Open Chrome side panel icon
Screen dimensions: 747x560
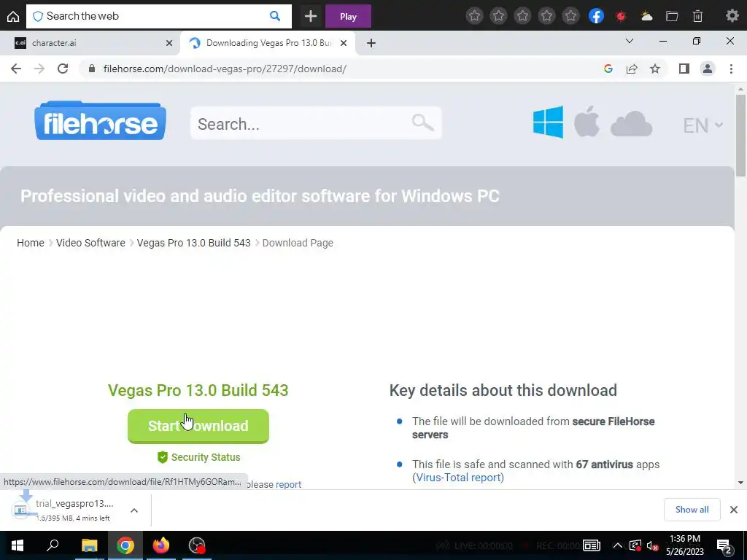point(684,69)
